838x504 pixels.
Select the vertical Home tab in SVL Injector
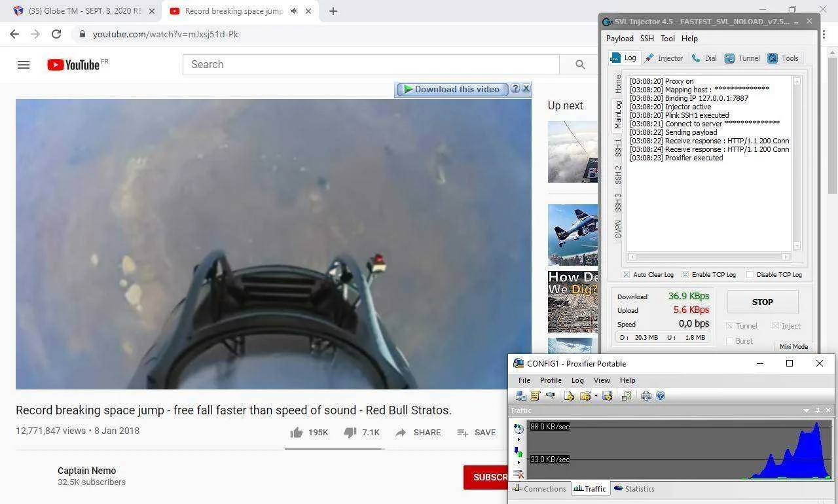tap(618, 84)
